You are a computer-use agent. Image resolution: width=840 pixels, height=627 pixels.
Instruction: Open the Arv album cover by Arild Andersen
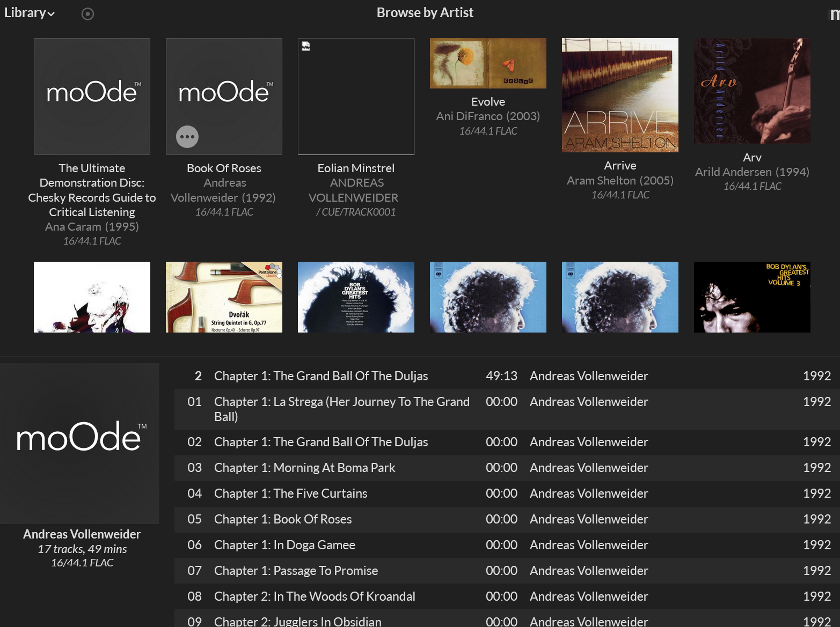click(752, 91)
